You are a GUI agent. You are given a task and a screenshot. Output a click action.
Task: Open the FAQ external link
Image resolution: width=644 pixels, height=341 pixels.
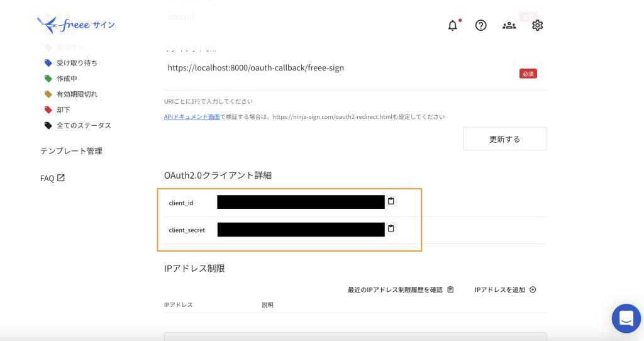click(x=52, y=178)
